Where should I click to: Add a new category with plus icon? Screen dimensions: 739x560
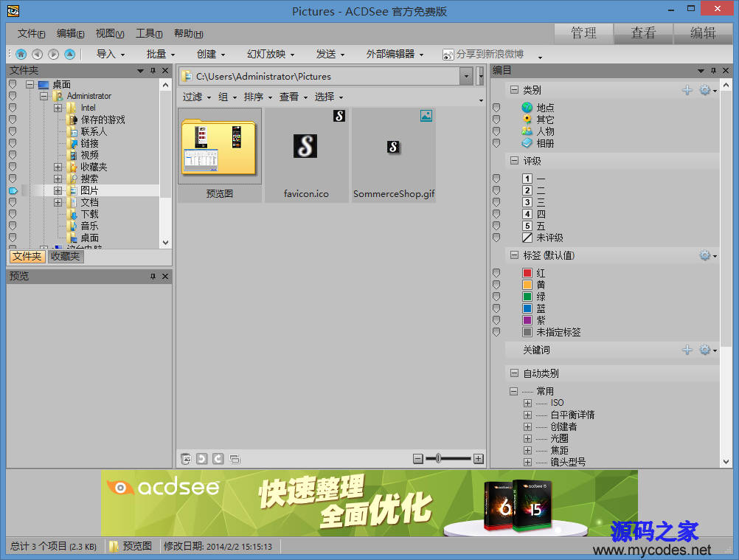click(x=687, y=90)
